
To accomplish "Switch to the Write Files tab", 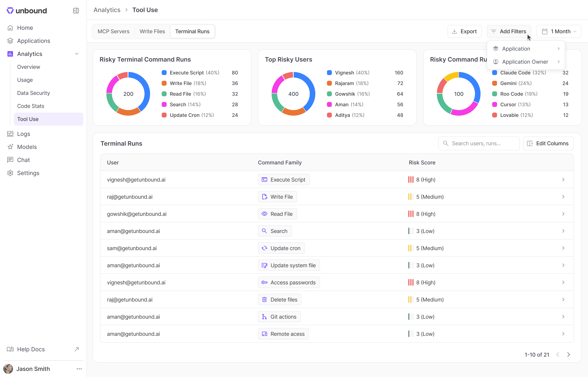I will tap(152, 31).
